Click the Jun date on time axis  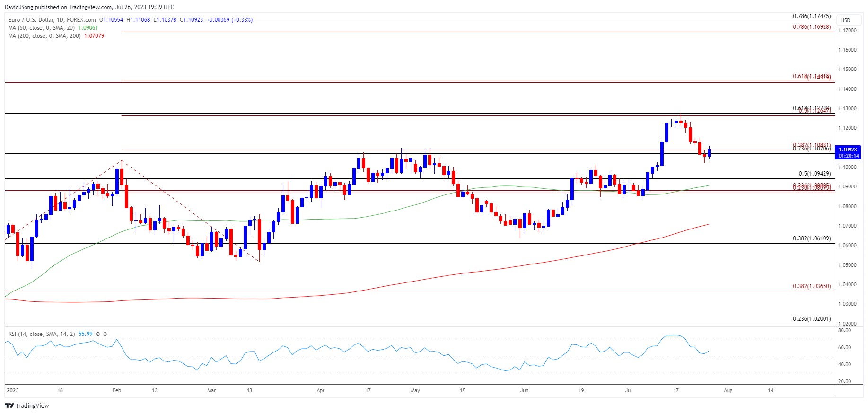[524, 390]
